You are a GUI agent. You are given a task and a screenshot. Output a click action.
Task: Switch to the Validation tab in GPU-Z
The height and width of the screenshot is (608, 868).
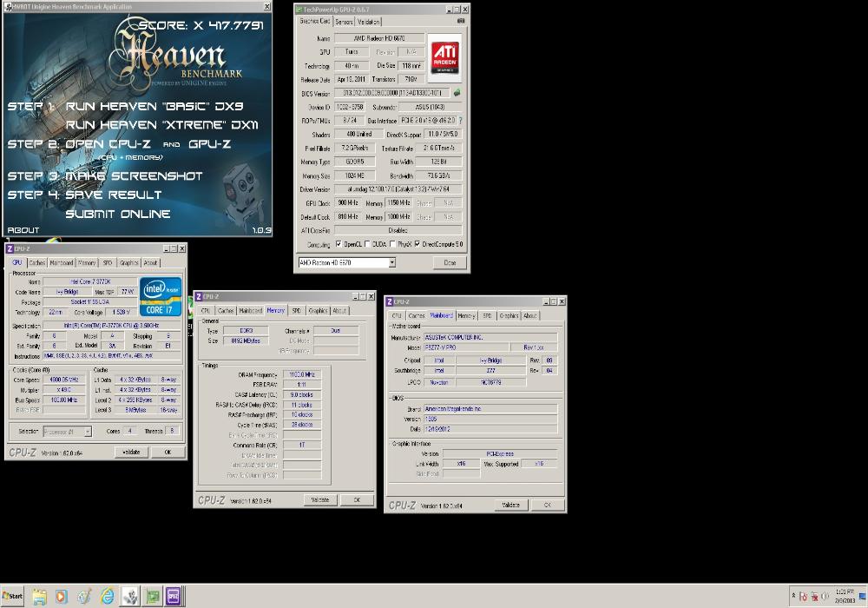point(368,22)
